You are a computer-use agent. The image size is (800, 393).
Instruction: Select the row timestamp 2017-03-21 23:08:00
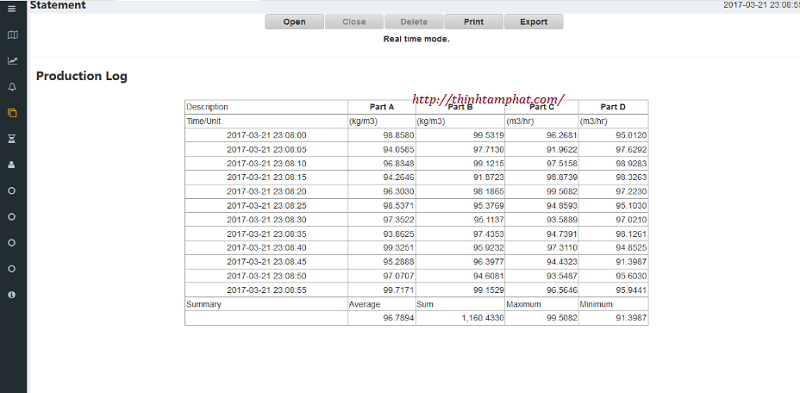coord(266,135)
